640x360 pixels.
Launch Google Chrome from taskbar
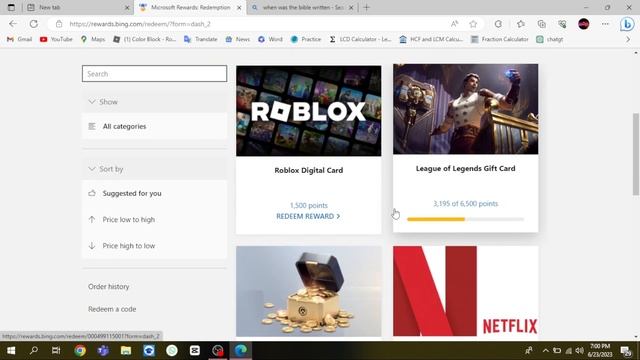80,351
